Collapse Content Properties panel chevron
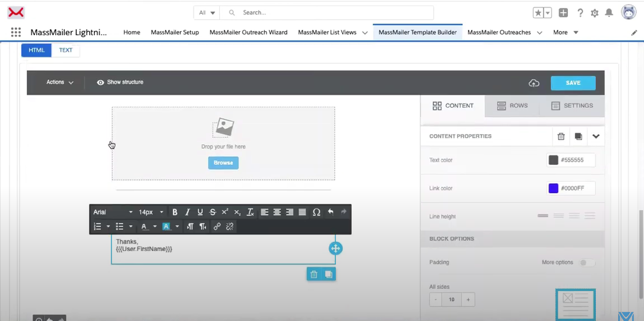Screen dimensions: 644x321 (x=596, y=137)
